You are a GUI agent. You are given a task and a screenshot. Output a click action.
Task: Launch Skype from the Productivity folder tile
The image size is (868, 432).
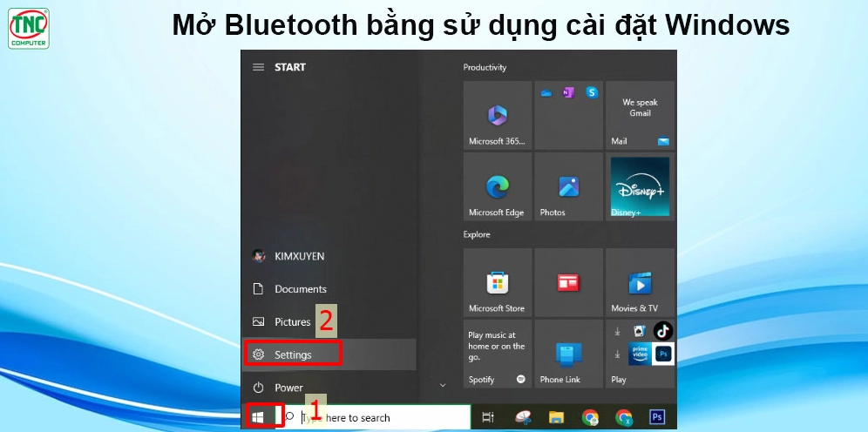[592, 93]
